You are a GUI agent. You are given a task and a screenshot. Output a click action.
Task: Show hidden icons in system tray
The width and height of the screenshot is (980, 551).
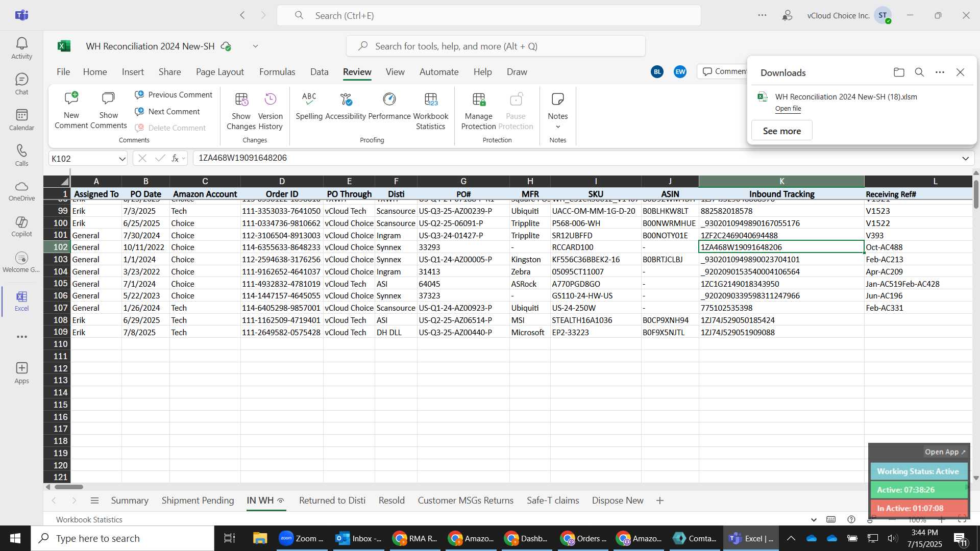click(x=791, y=538)
